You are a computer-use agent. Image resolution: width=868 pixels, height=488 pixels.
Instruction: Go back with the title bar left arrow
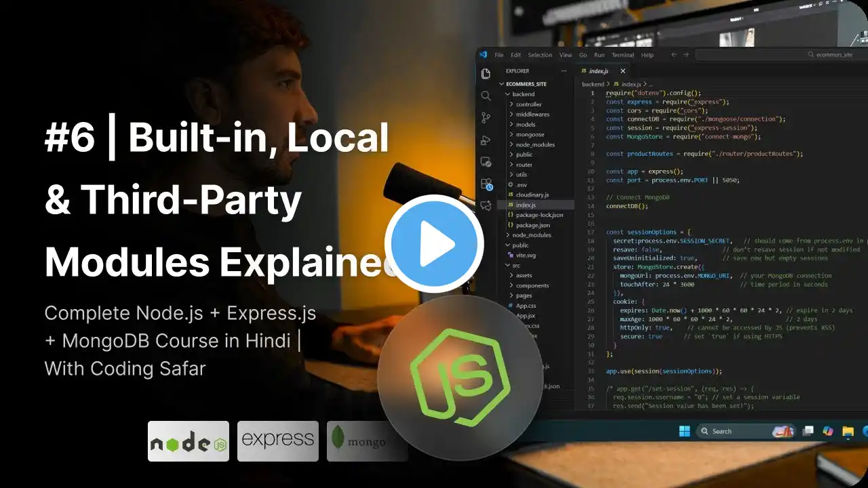[674, 55]
